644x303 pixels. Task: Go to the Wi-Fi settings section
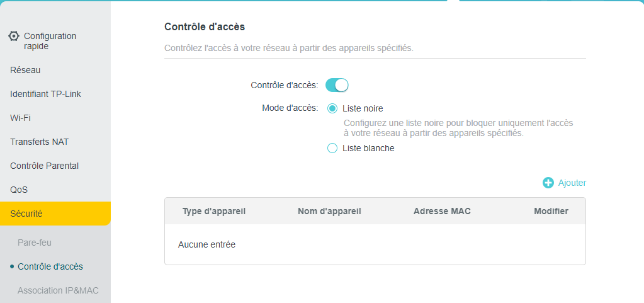20,118
